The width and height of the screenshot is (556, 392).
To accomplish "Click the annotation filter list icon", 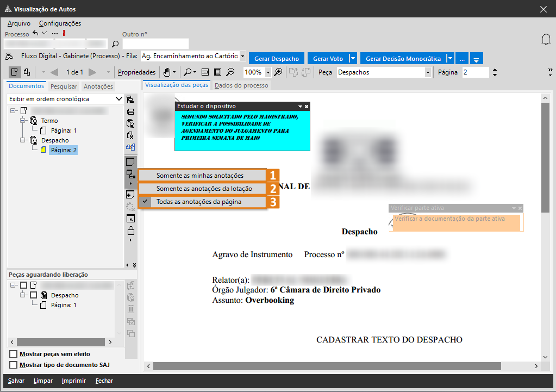I will click(130, 174).
